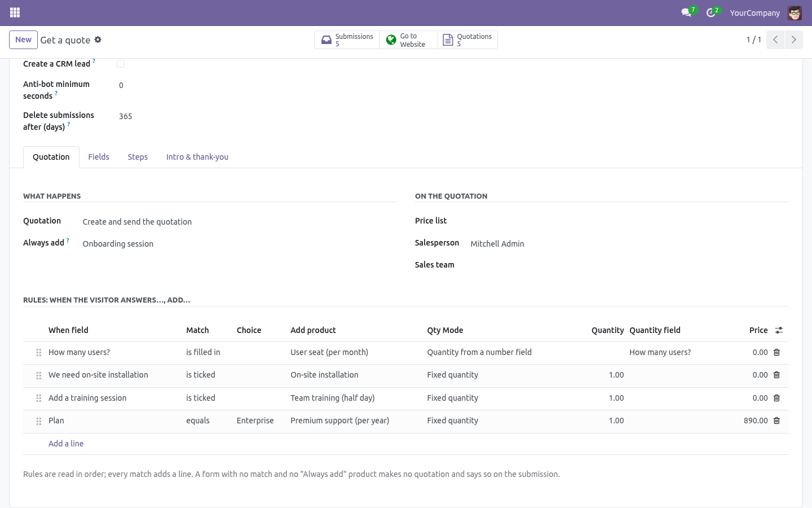Image resolution: width=812 pixels, height=508 pixels.
Task: Open the gear actions menu beside Get a quote
Action: coord(98,40)
